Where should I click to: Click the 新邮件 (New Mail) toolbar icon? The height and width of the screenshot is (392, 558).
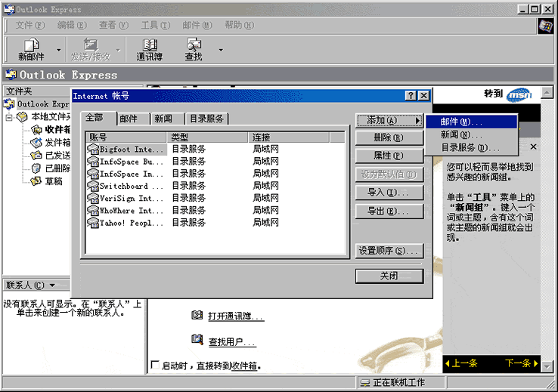pyautogui.click(x=31, y=45)
